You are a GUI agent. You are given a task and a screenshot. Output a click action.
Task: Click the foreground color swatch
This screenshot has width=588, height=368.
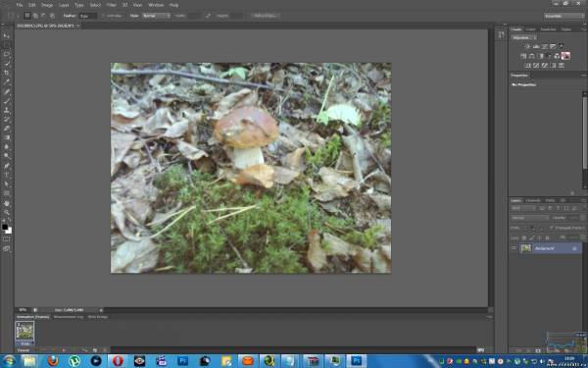(x=5, y=227)
